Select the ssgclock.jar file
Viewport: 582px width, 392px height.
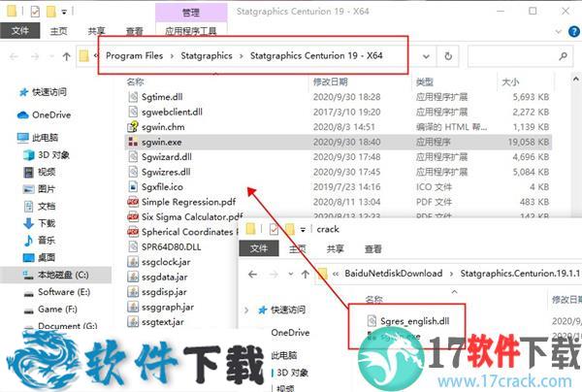(x=166, y=262)
